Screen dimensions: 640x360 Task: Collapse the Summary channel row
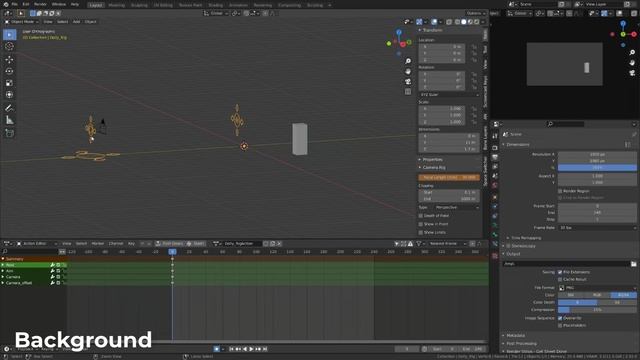tap(3, 259)
